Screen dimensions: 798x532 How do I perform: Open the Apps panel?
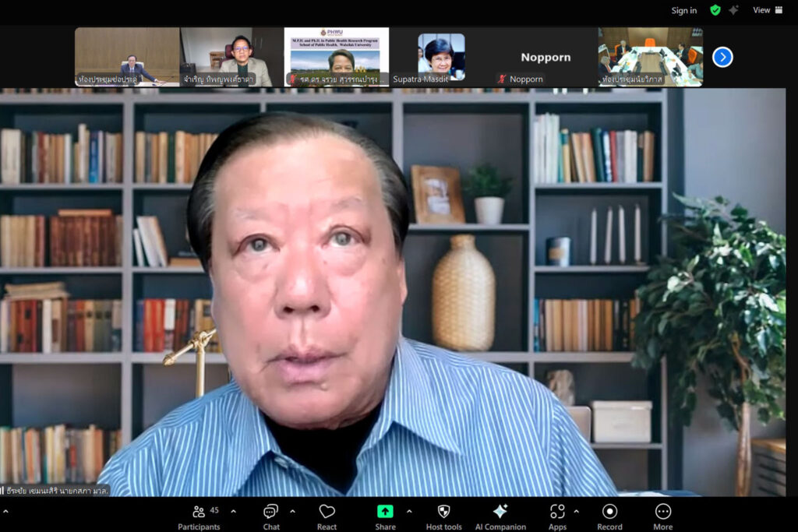(x=557, y=516)
